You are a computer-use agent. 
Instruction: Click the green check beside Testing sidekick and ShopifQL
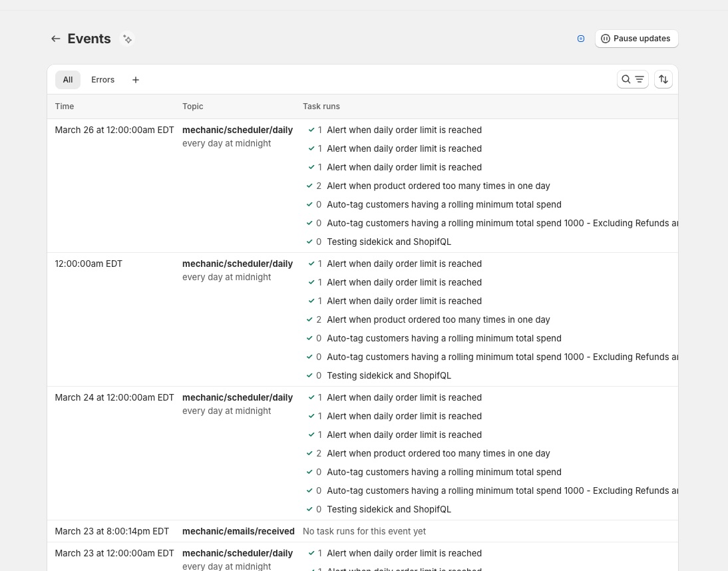[x=309, y=242]
